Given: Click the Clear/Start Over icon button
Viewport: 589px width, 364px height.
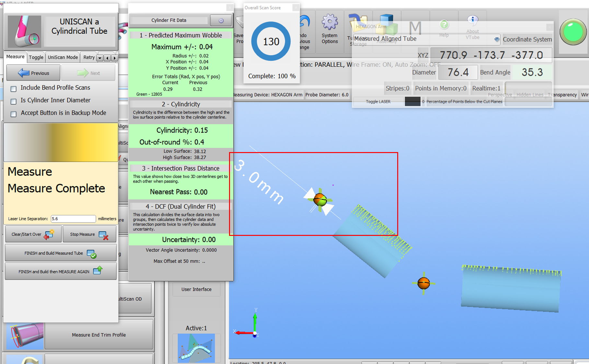Looking at the screenshot, I should coord(33,234).
